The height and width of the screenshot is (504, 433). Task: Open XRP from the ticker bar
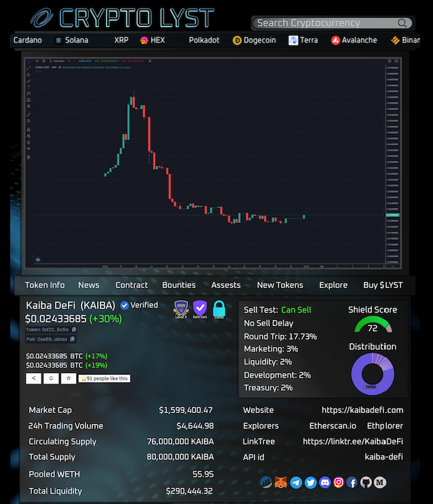(121, 40)
